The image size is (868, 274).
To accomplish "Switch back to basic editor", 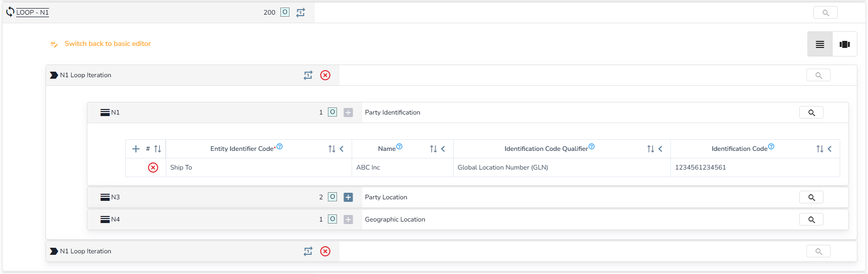I will tap(108, 44).
